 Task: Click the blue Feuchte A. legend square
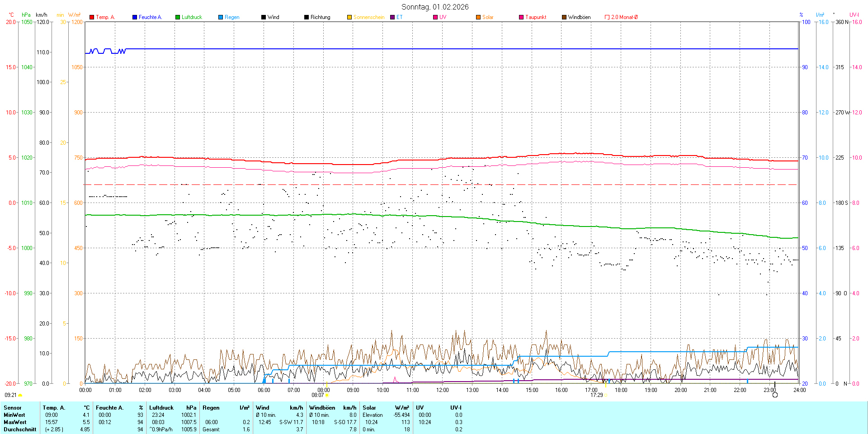coord(135,17)
